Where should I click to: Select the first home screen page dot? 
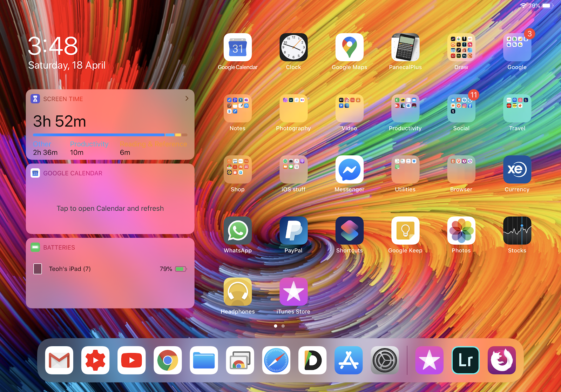(276, 326)
